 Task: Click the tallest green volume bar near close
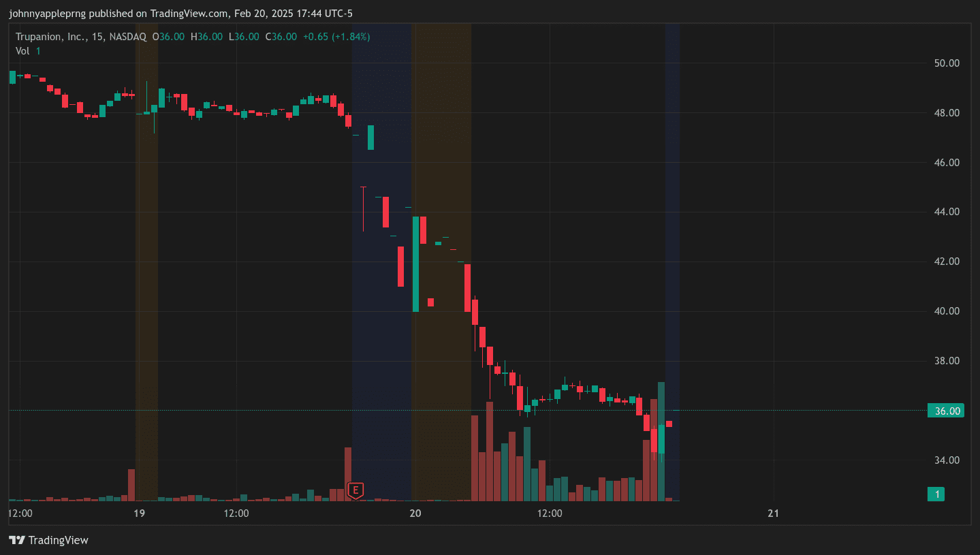[x=661, y=441]
